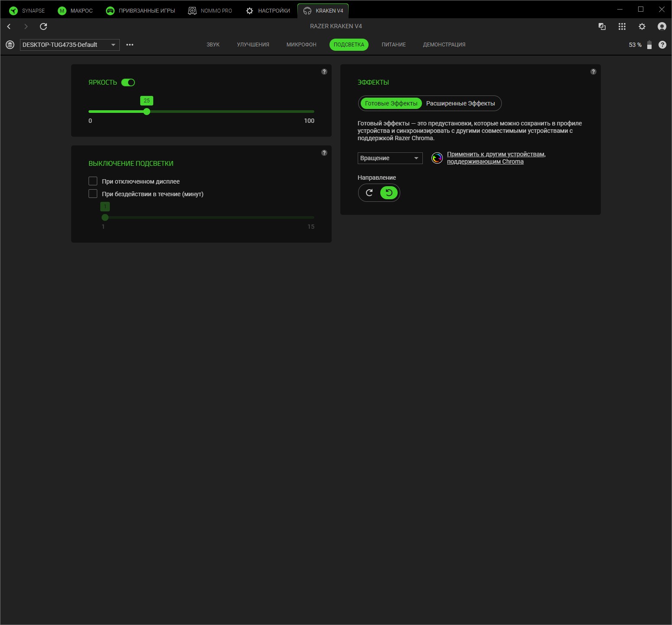Click the profile layers icon
The image size is (672, 625).
coord(10,45)
